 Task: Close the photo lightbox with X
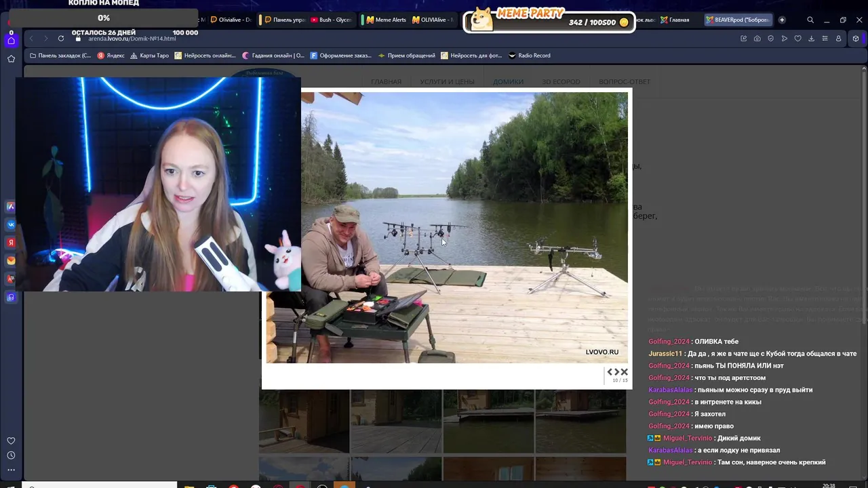pos(625,372)
